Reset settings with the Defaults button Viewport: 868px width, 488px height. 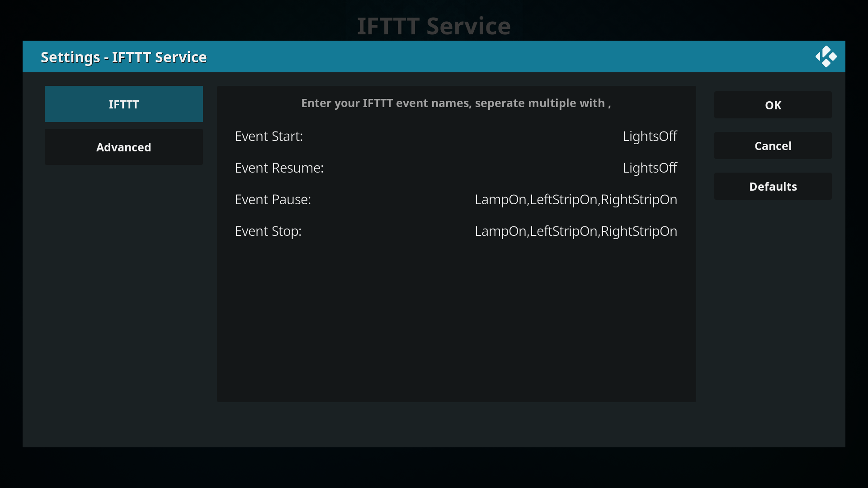[x=773, y=187]
